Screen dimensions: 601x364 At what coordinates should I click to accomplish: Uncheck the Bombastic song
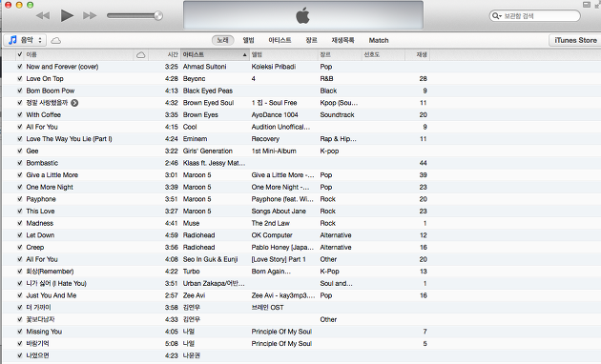[x=19, y=163]
